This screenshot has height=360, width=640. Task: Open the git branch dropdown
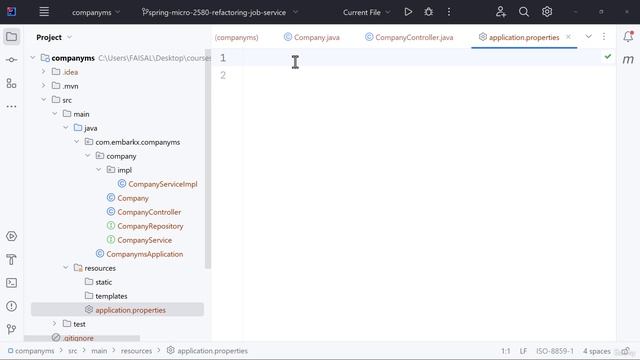[220, 12]
